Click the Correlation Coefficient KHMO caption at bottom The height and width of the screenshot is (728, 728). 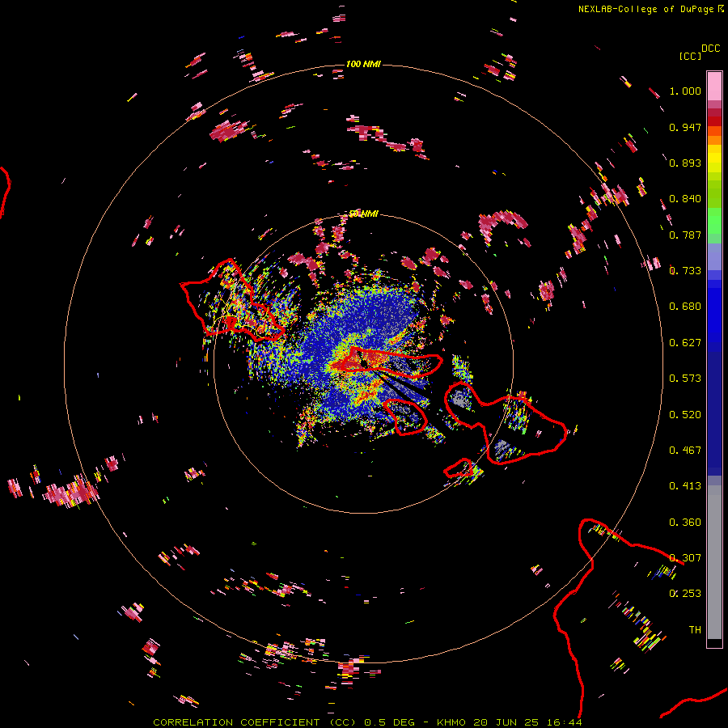368,722
